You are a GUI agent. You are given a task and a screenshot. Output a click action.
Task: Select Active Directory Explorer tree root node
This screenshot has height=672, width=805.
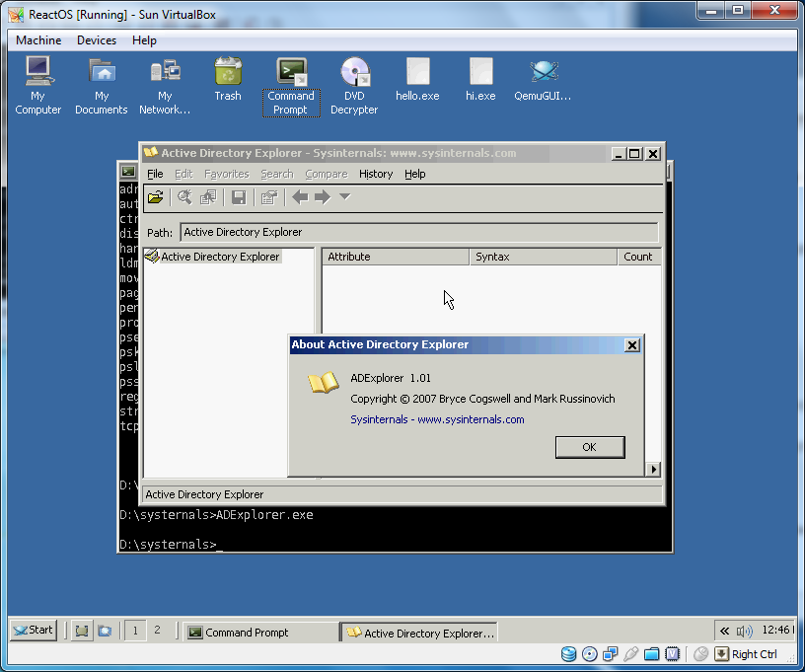[219, 257]
